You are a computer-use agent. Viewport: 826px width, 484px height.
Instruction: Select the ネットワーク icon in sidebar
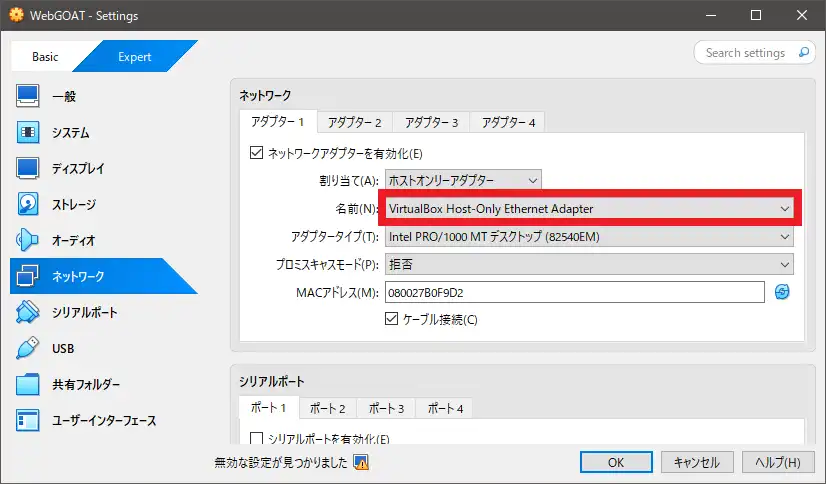(x=27, y=276)
